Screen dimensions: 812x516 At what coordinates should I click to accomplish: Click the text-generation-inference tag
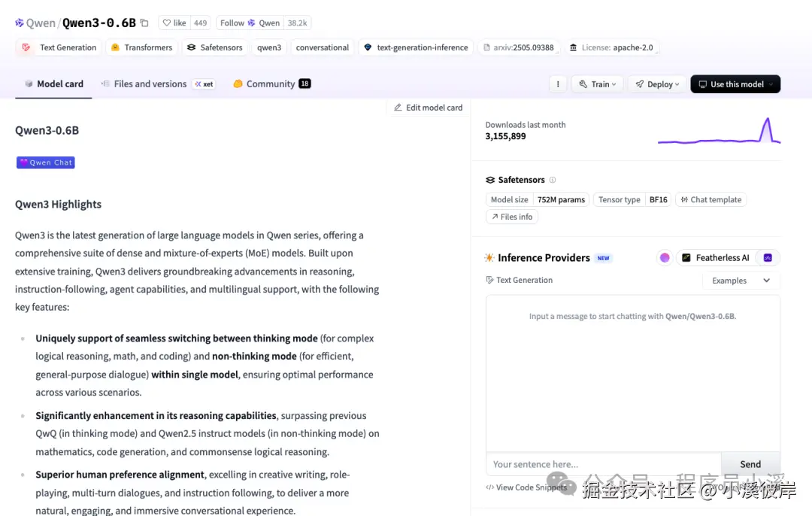point(416,47)
